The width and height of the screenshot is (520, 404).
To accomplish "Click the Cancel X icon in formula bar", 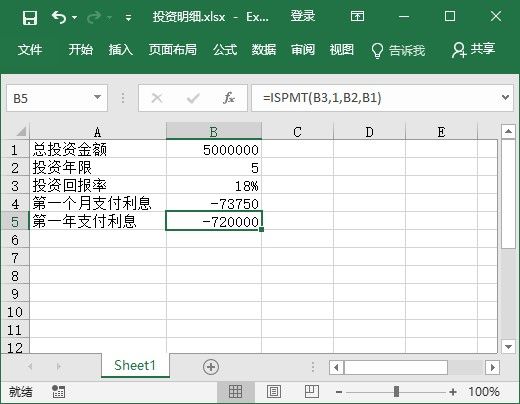I will (x=157, y=98).
